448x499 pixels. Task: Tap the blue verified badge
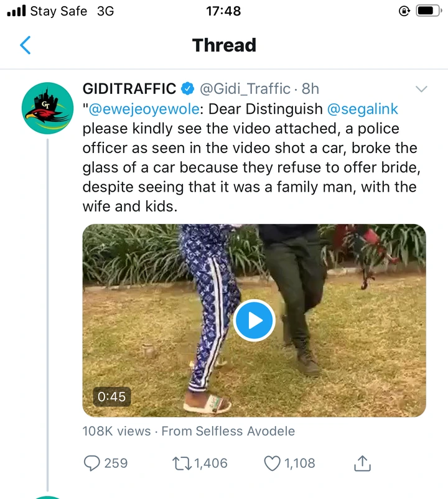[187, 89]
